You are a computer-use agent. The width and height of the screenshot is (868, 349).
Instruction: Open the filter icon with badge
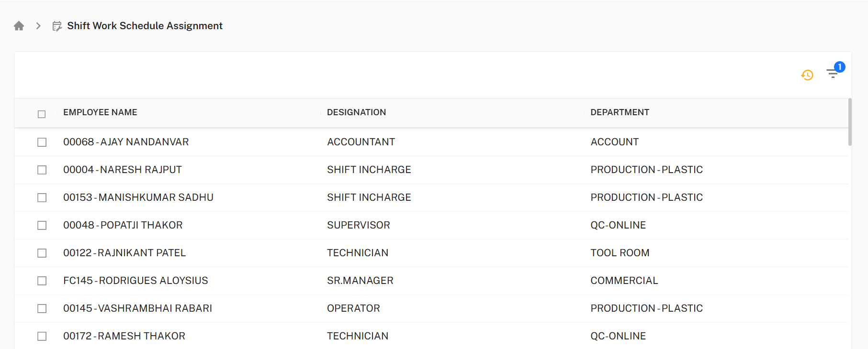(x=832, y=74)
